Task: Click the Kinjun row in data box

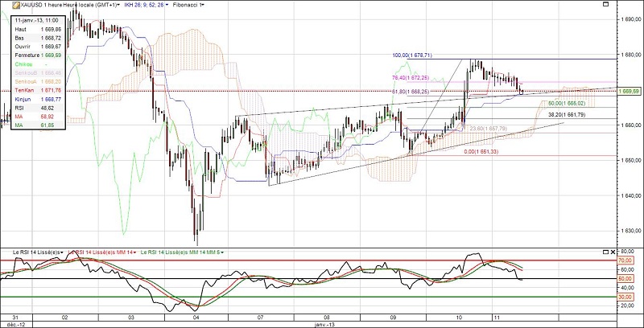Action: (39, 99)
